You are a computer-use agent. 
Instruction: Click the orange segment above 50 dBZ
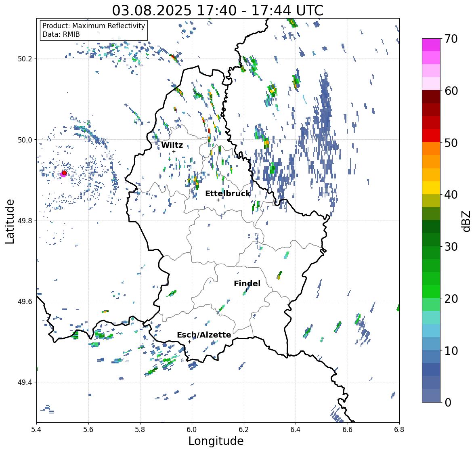click(x=431, y=149)
